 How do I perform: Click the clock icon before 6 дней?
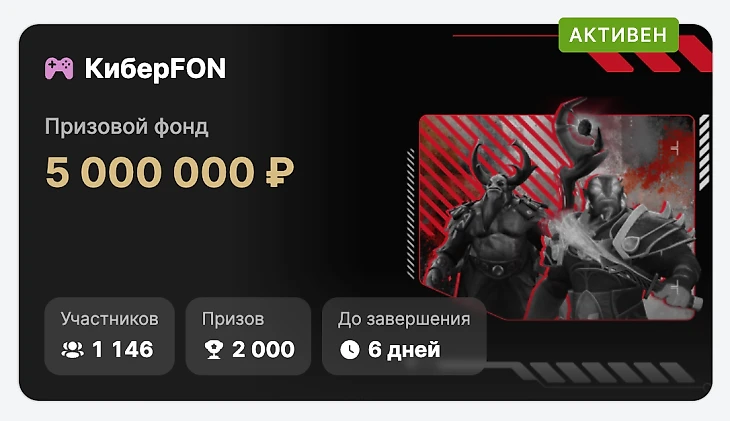[350, 349]
